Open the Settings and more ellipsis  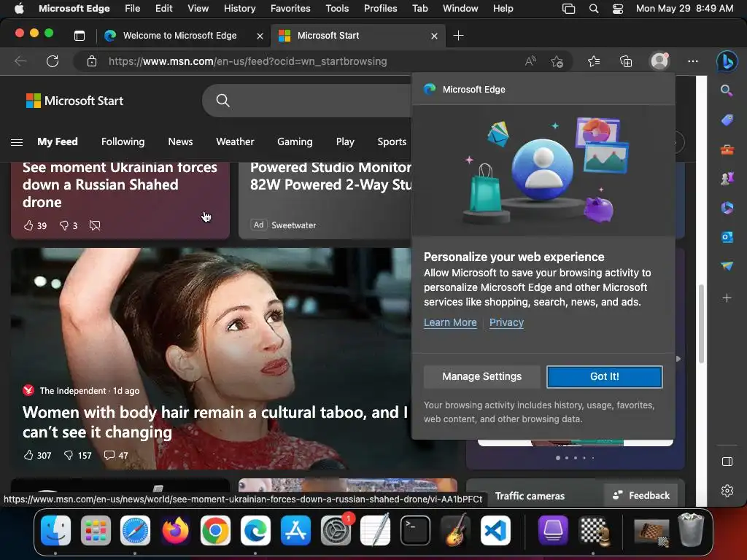tap(693, 61)
